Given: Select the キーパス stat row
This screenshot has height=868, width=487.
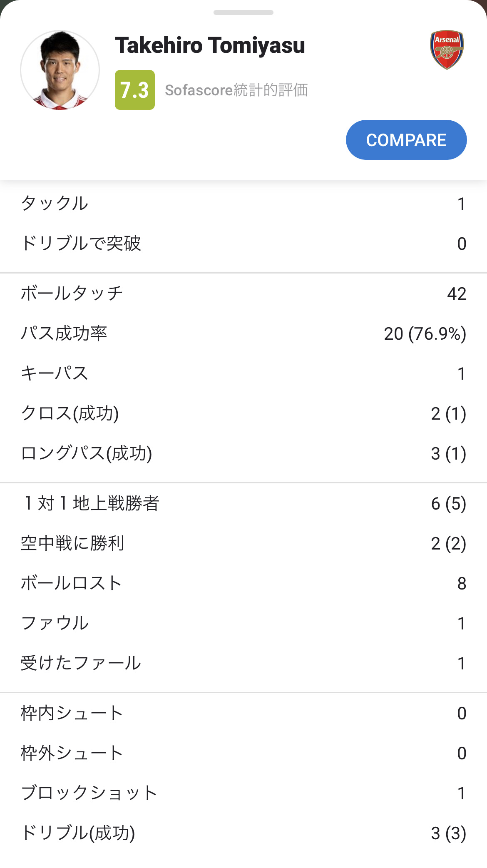Looking at the screenshot, I should (x=243, y=373).
